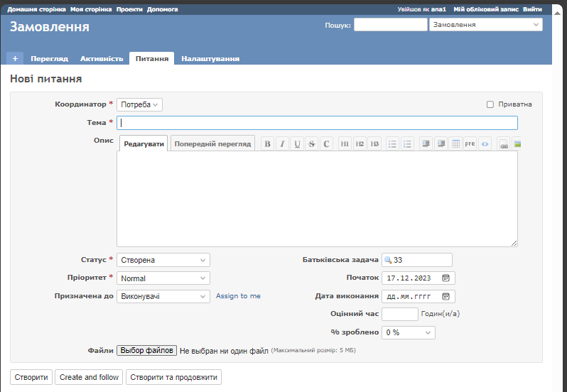Image resolution: width=567 pixels, height=392 pixels.
Task: Click the underline formatting icon
Action: pyautogui.click(x=297, y=143)
